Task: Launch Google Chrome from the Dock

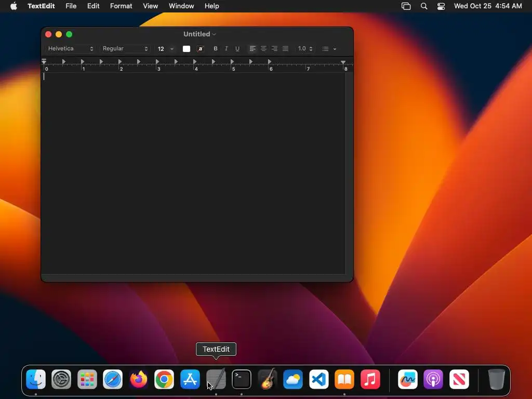Action: click(x=164, y=379)
